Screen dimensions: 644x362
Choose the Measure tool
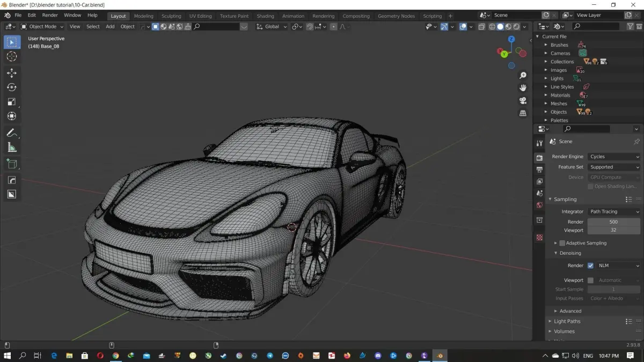click(x=12, y=147)
